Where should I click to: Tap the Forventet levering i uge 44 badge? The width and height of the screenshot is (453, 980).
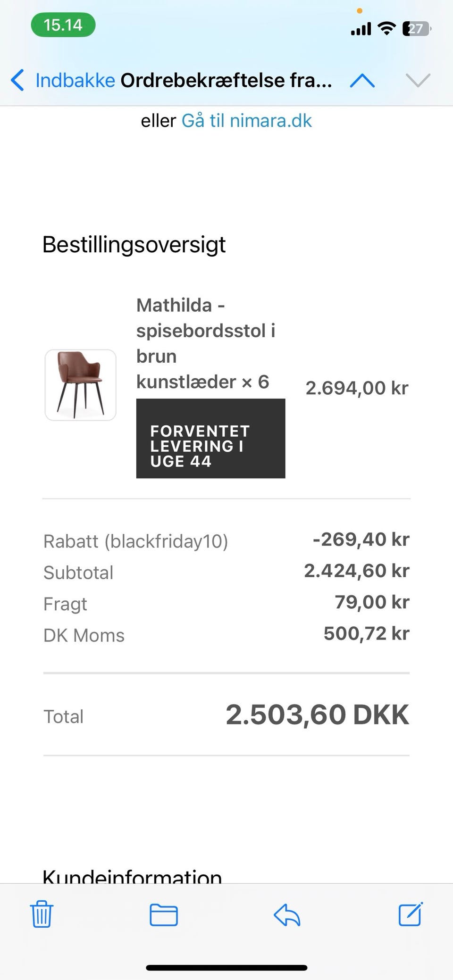point(210,438)
